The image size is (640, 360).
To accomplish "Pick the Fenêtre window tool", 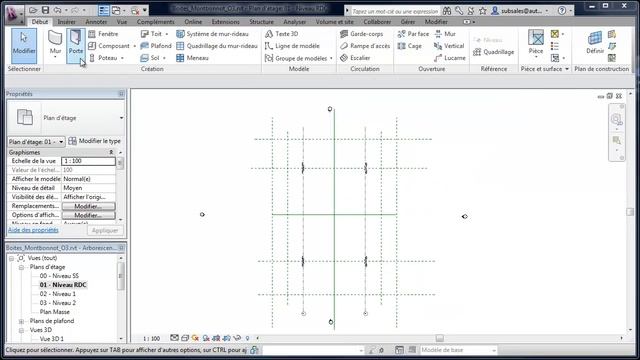I will (x=103, y=34).
